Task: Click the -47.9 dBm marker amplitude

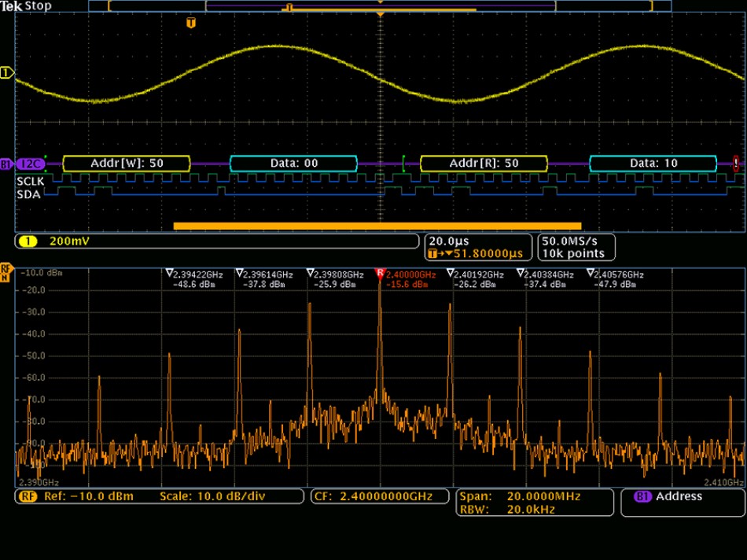Action: pyautogui.click(x=615, y=285)
